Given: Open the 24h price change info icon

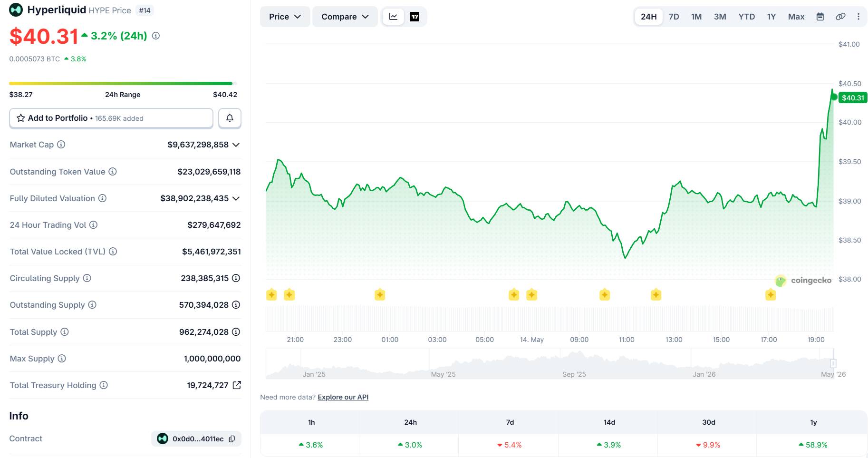Looking at the screenshot, I should pyautogui.click(x=156, y=36).
